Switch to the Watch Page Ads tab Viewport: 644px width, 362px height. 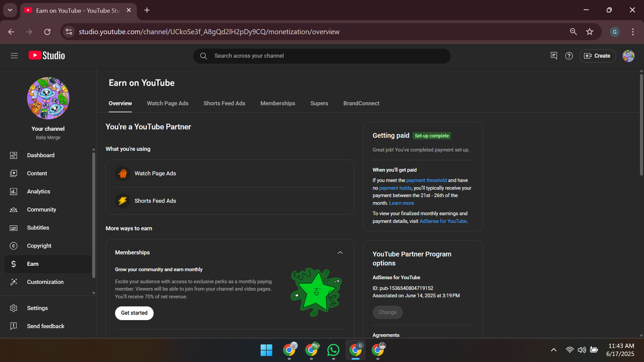(x=167, y=103)
